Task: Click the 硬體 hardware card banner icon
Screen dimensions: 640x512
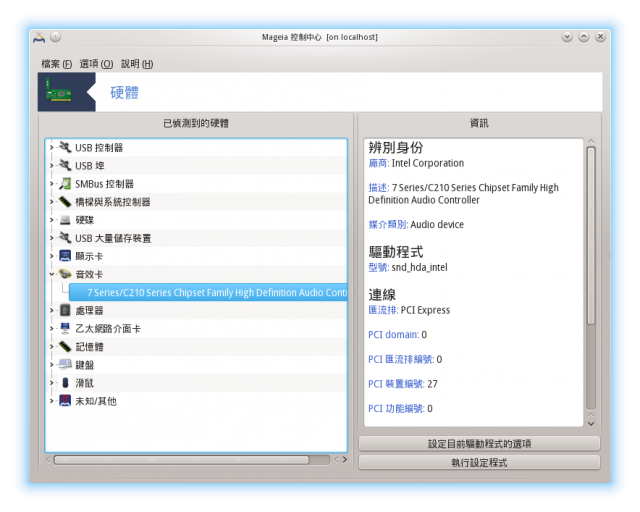Action: pos(59,92)
